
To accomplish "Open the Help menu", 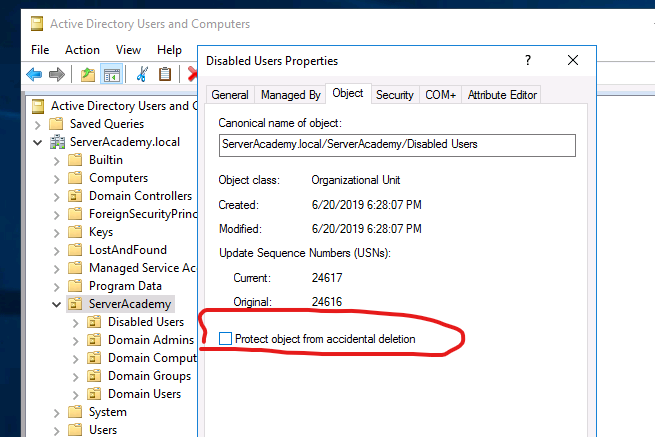I will [x=169, y=50].
